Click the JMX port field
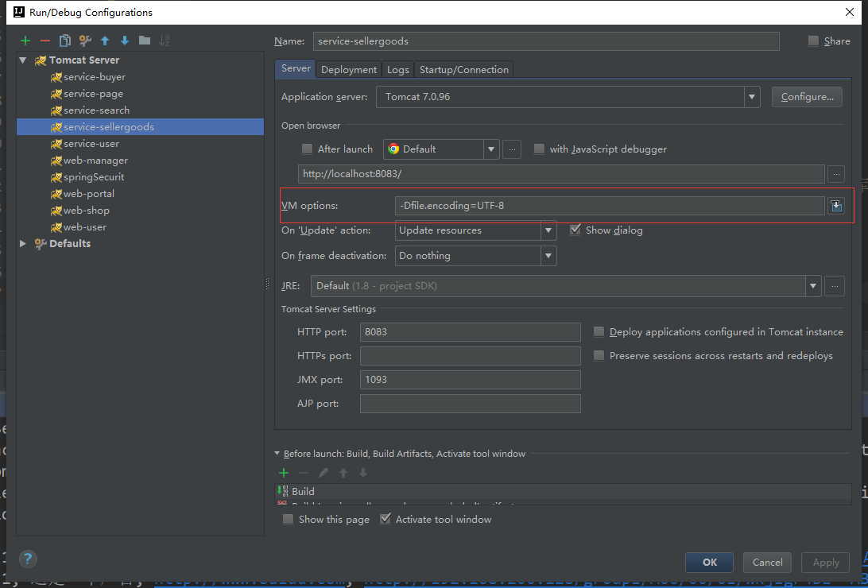 click(x=470, y=380)
